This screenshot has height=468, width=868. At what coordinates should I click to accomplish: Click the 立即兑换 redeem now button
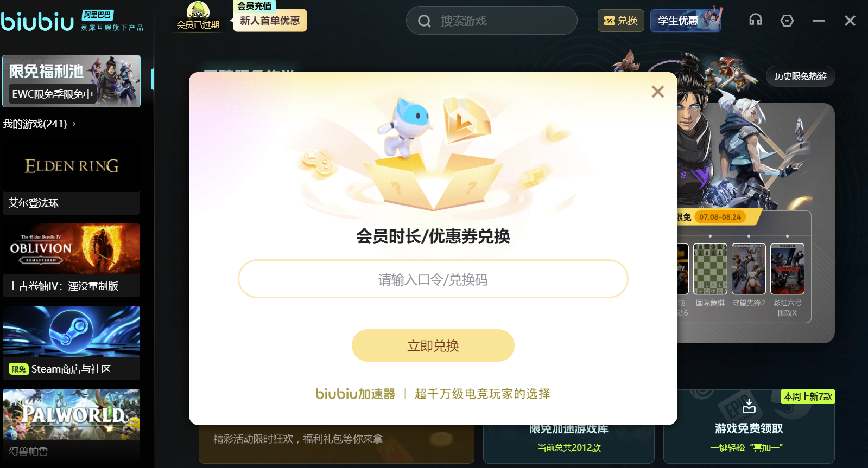click(x=433, y=345)
